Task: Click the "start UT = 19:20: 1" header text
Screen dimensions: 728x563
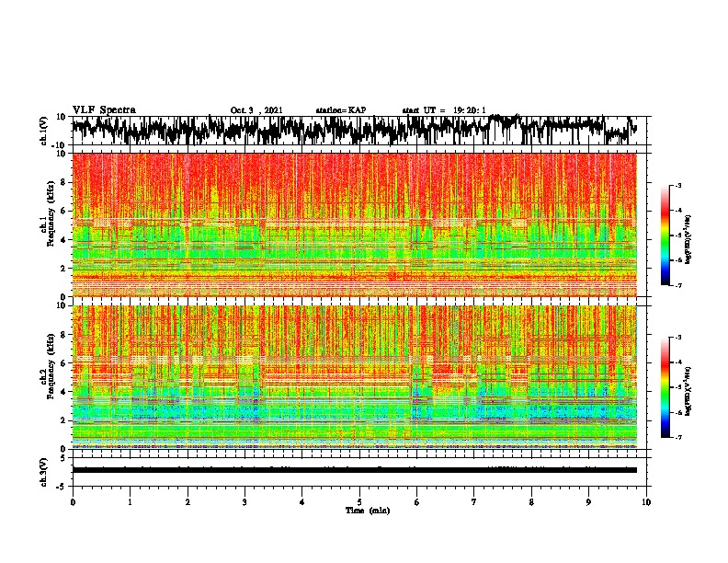Action: point(444,110)
